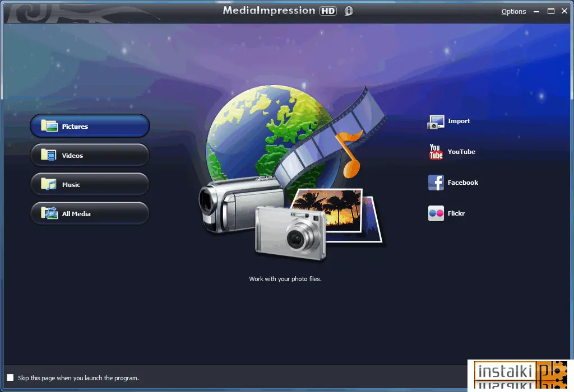Open the Videos library button
Screen dimensions: 574x392
[x=90, y=155]
